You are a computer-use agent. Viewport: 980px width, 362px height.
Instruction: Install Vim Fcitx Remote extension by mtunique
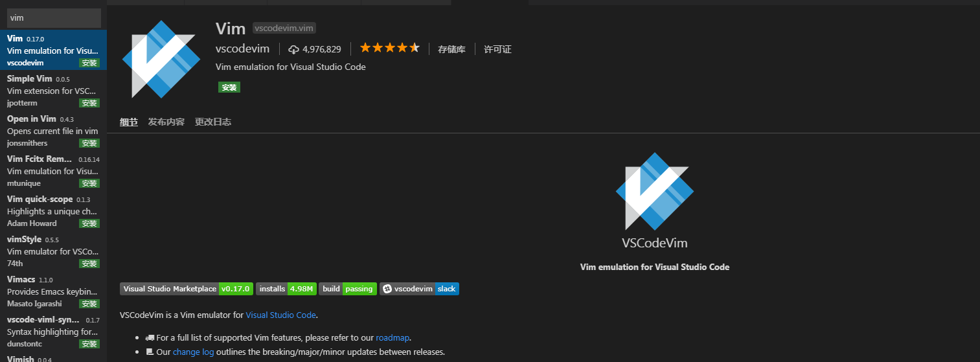click(x=89, y=183)
